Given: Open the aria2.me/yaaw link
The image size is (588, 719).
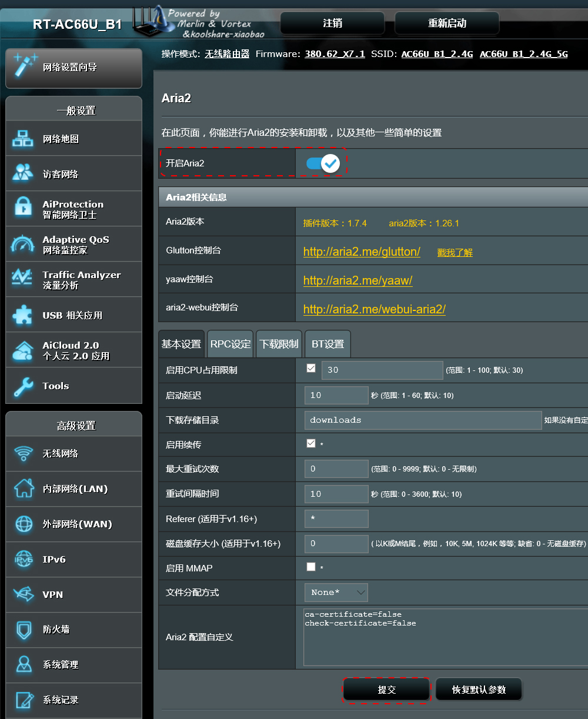Looking at the screenshot, I should coord(358,280).
